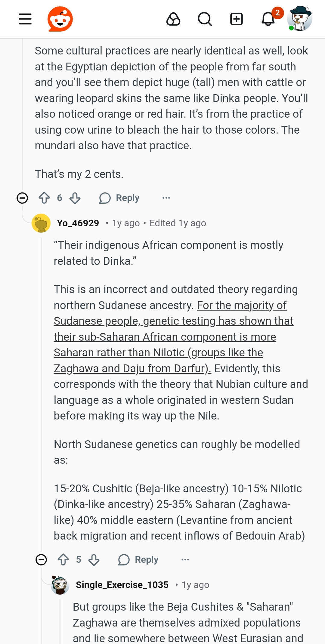This screenshot has width=325, height=644.
Task: Downvote the comment with 6 votes
Action: click(75, 198)
